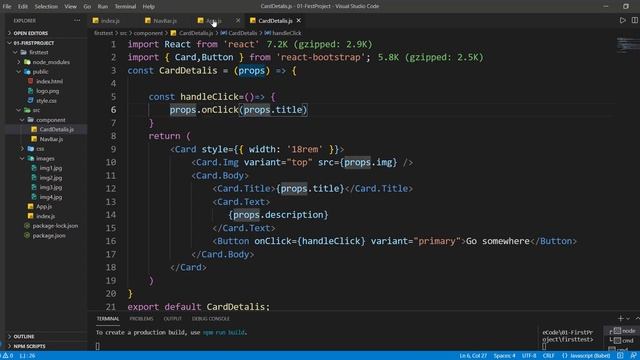Viewport: 640px width, 360px height.
Task: Open the View menu
Action: (70, 7)
